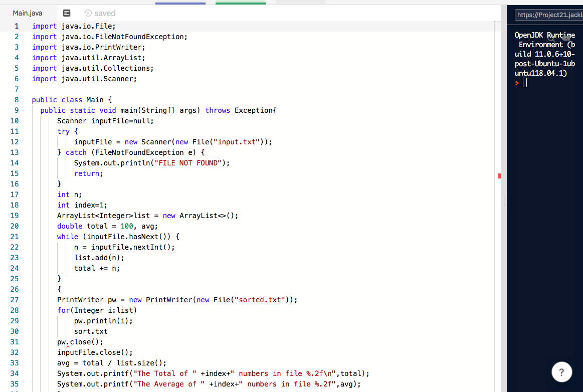Click line number 21 in gutter
The image size is (583, 392).
15,237
